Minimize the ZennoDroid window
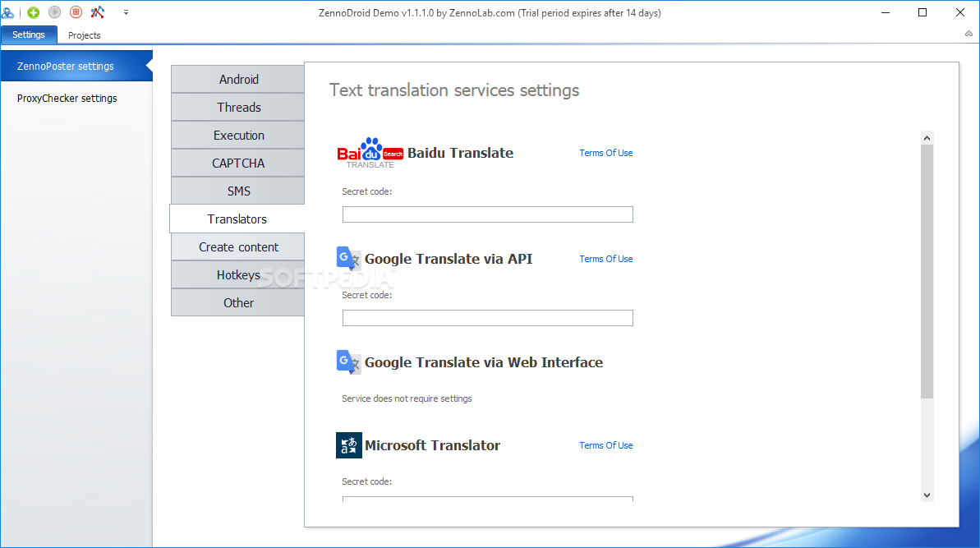980x548 pixels. point(886,12)
